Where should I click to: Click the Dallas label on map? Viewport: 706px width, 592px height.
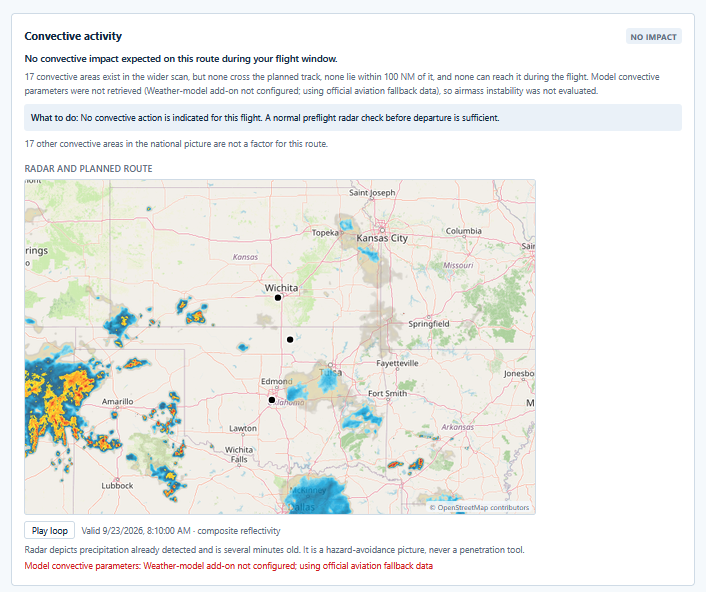click(301, 507)
